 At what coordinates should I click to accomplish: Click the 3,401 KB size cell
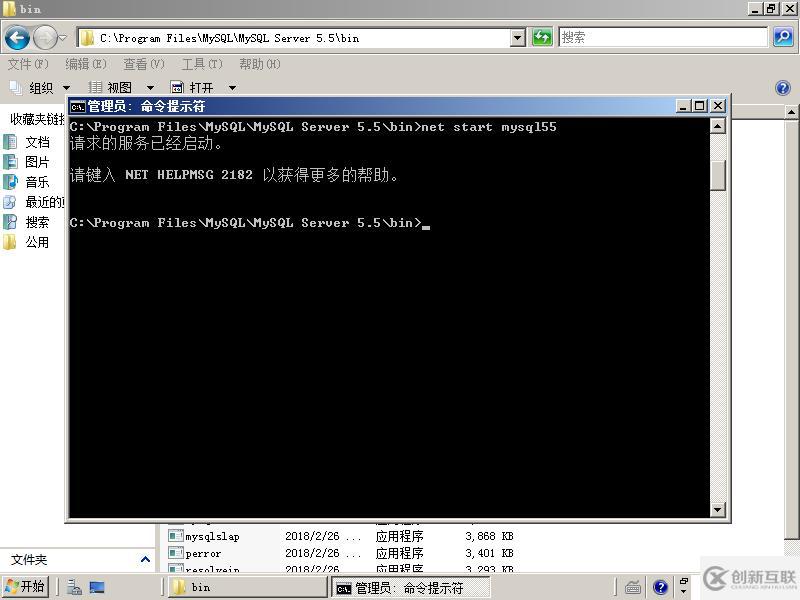[489, 553]
